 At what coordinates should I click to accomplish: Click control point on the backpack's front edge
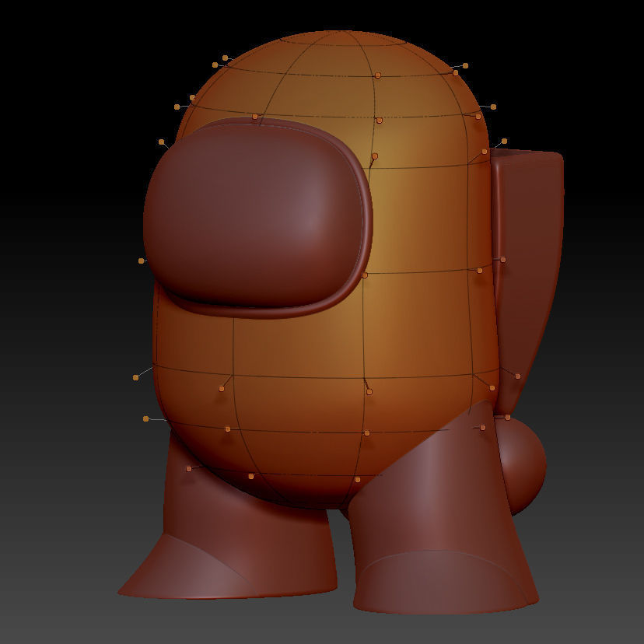coord(502,260)
